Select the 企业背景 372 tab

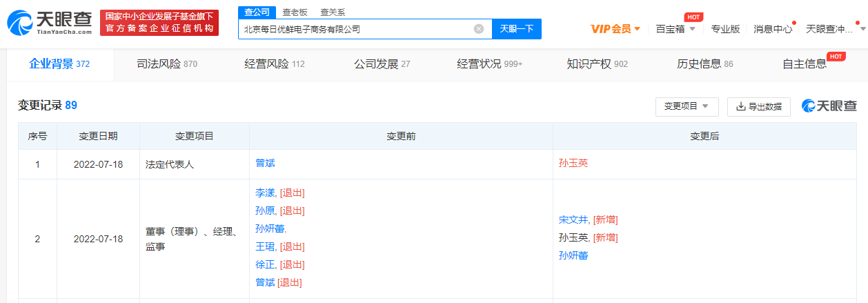coord(59,64)
